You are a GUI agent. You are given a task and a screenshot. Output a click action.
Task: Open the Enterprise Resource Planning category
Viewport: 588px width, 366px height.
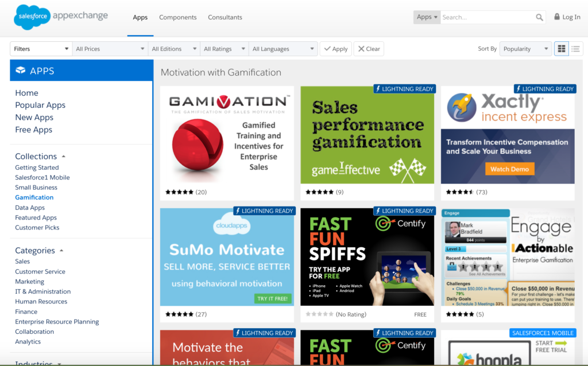pos(57,322)
